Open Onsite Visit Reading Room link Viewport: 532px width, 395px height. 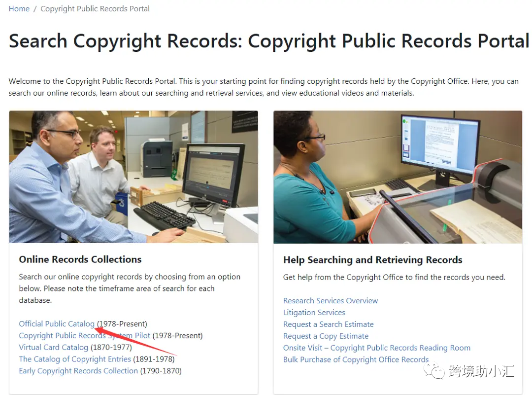(x=377, y=348)
